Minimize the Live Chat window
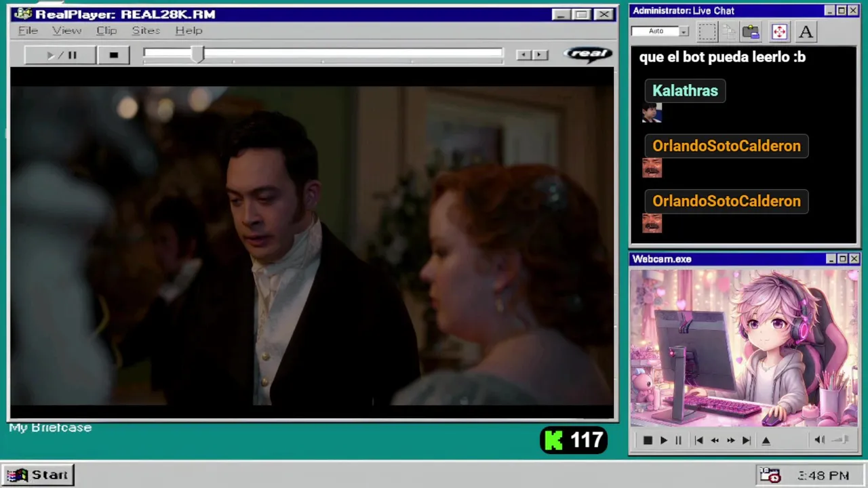Screen dimensions: 868x488 click(829, 11)
